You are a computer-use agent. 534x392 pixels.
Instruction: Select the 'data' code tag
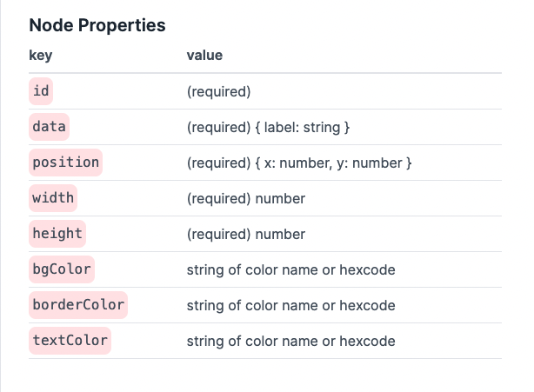(x=49, y=127)
